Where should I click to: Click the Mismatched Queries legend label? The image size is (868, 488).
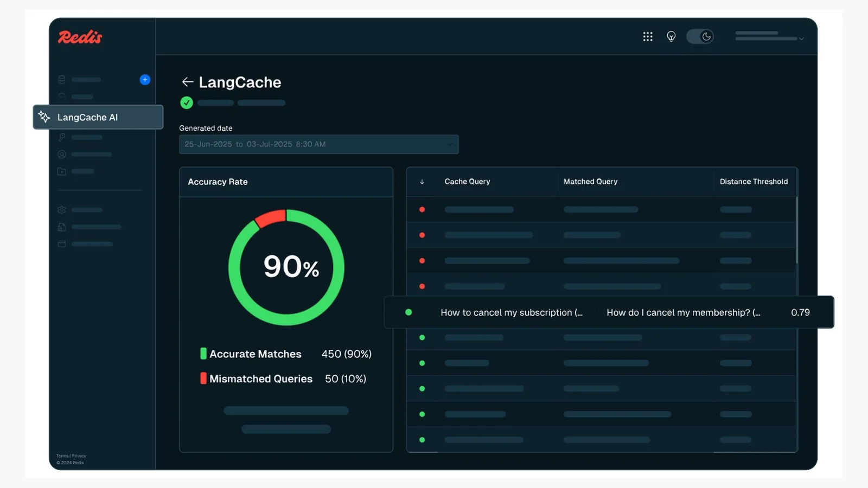coord(261,379)
